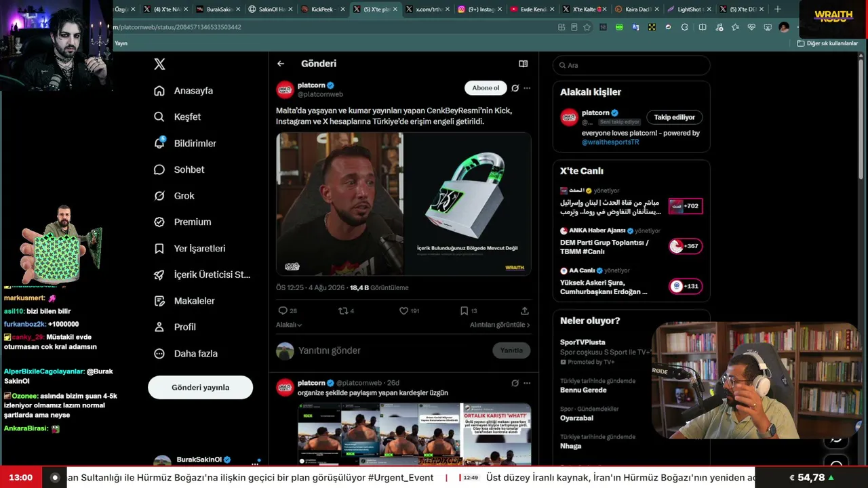Screen dimensions: 868x488
Task: Open Diğer sık kullanılanlar bookmarks folder
Action: click(x=828, y=43)
